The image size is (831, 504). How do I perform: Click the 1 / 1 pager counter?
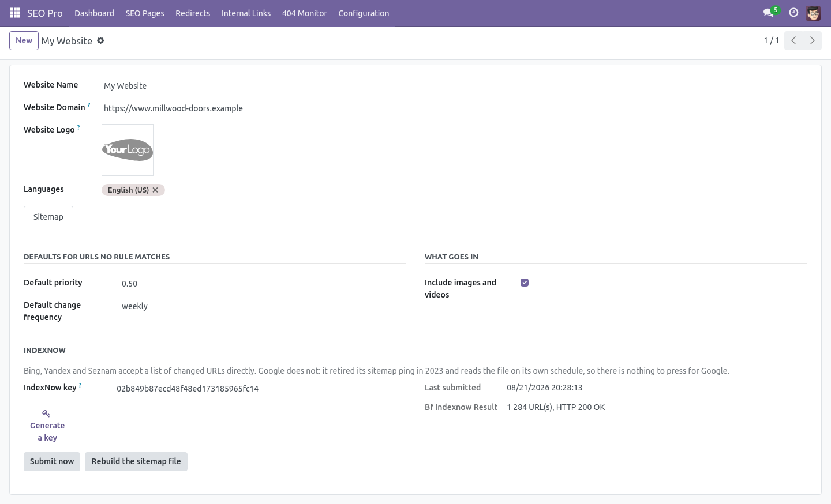point(772,40)
